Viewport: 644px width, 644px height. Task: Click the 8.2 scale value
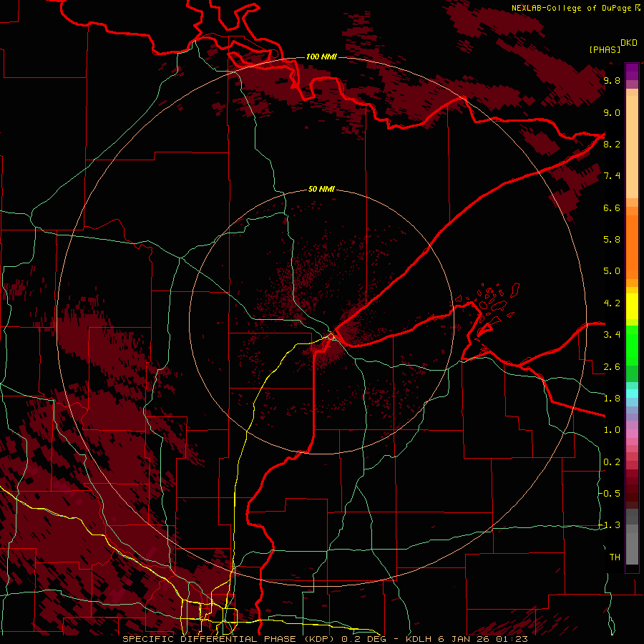click(612, 144)
